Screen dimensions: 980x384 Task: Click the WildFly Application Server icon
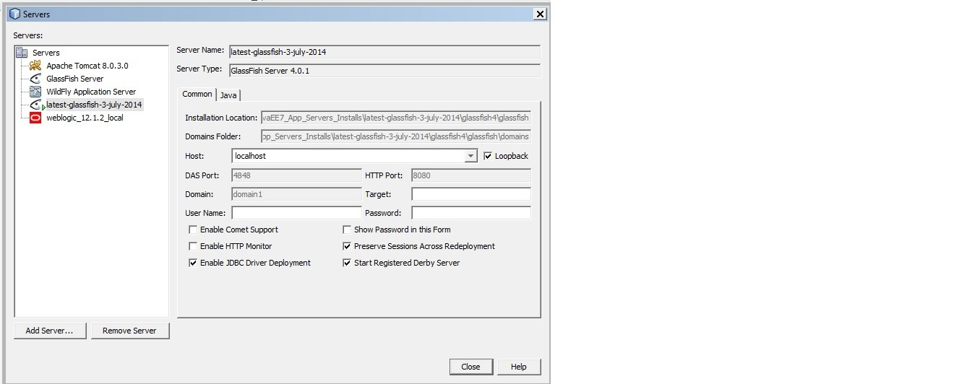pyautogui.click(x=35, y=92)
